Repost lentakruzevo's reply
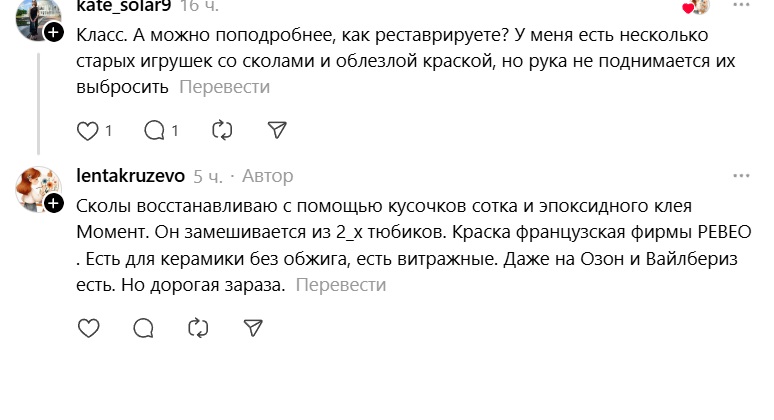This screenshot has width=774, height=420. (198, 328)
